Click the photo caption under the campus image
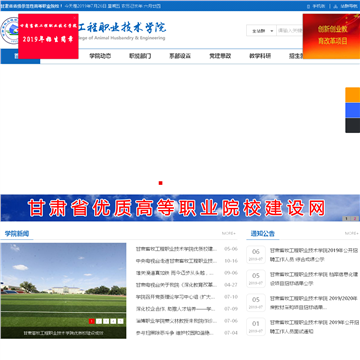The width and height of the screenshot is (360, 360). click(63, 333)
